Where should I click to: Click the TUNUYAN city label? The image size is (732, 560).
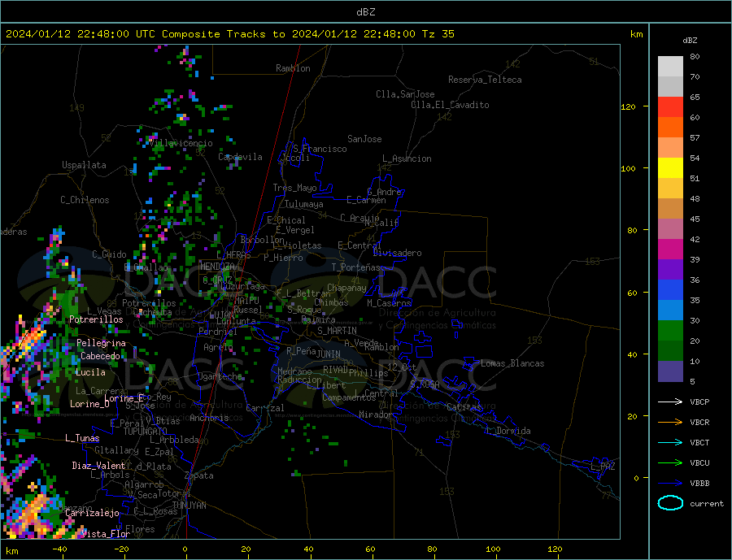tap(189, 505)
